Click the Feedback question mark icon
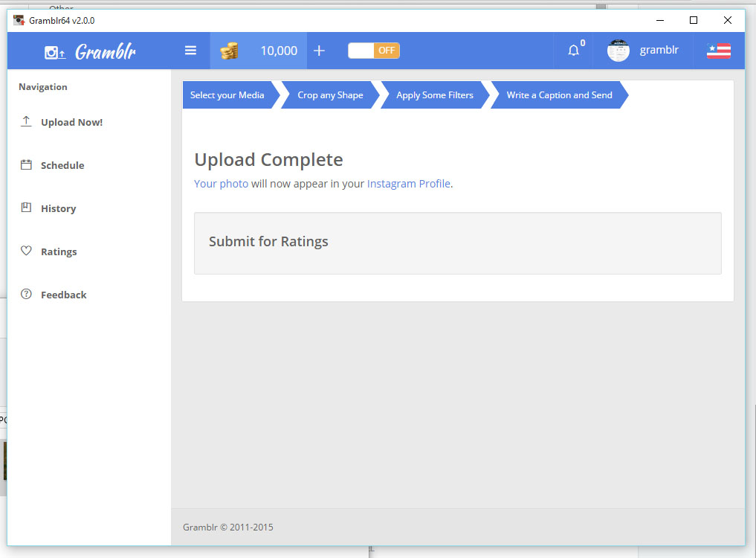 pyautogui.click(x=26, y=295)
